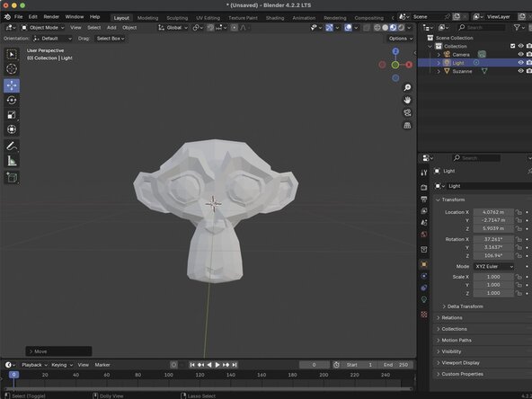Click the green Y axis gizmo ball
532x399 pixels.
[x=395, y=65]
